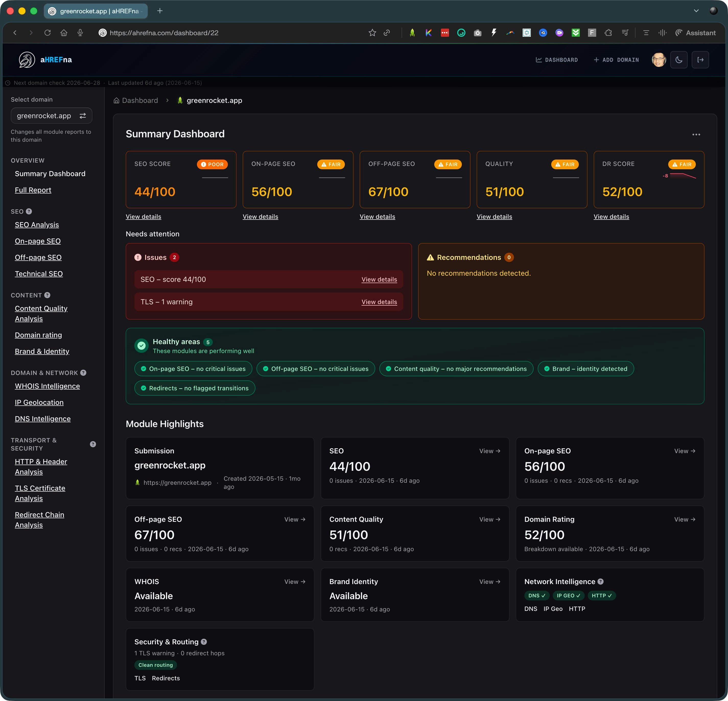728x701 pixels.
Task: Click the logout arrow icon
Action: point(700,60)
